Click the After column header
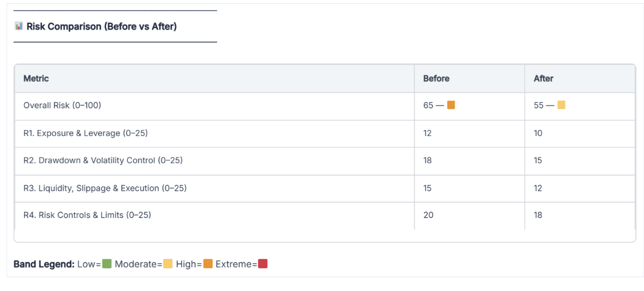 [543, 78]
